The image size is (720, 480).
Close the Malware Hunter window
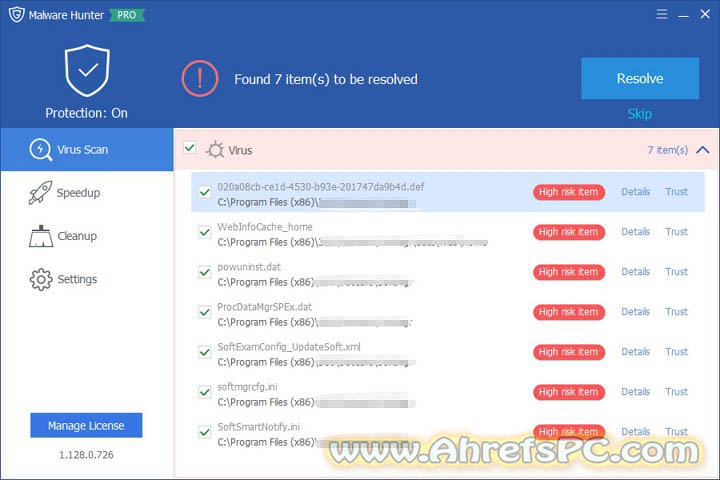(705, 14)
